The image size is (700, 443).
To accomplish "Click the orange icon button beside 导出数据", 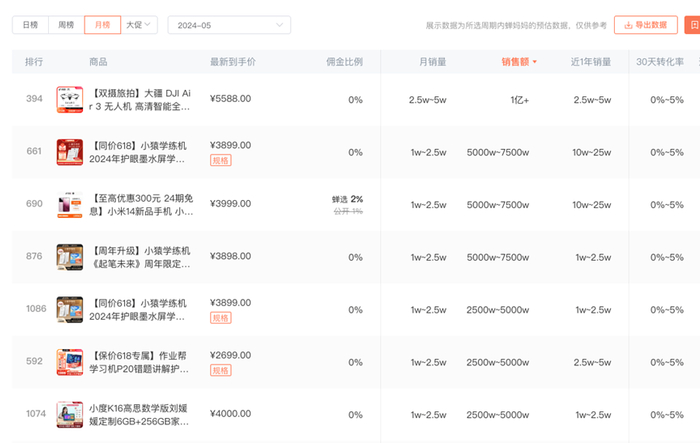I will (x=692, y=24).
